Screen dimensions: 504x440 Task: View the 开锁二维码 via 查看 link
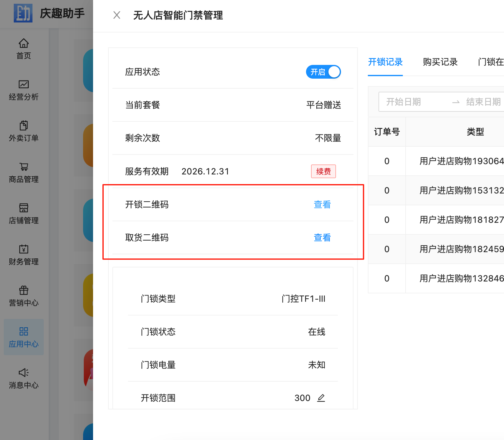point(322,204)
